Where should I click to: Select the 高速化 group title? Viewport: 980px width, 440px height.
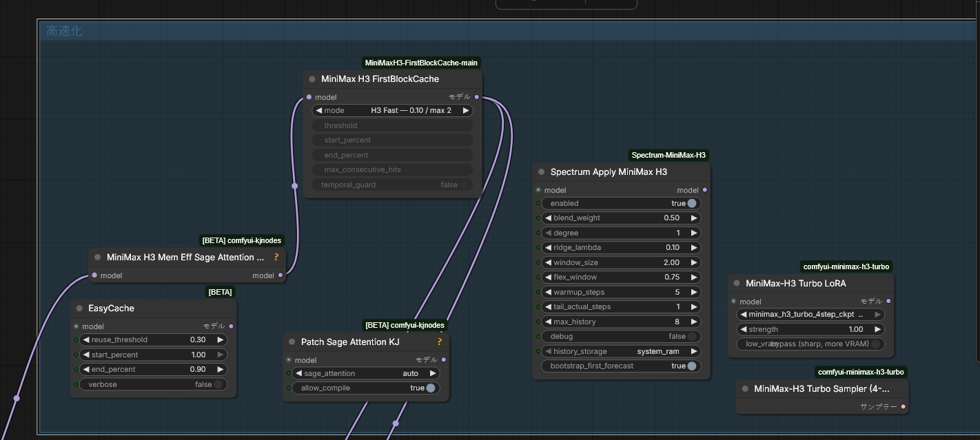64,31
